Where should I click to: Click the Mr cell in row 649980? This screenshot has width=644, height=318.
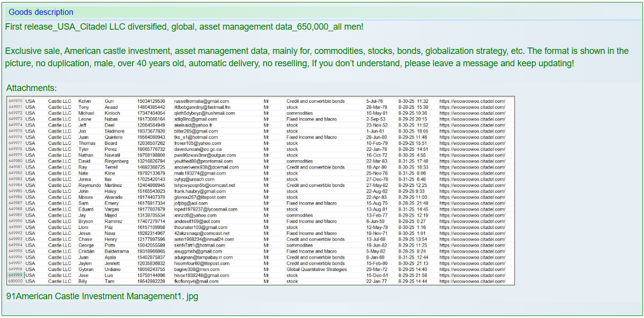[x=266, y=161]
